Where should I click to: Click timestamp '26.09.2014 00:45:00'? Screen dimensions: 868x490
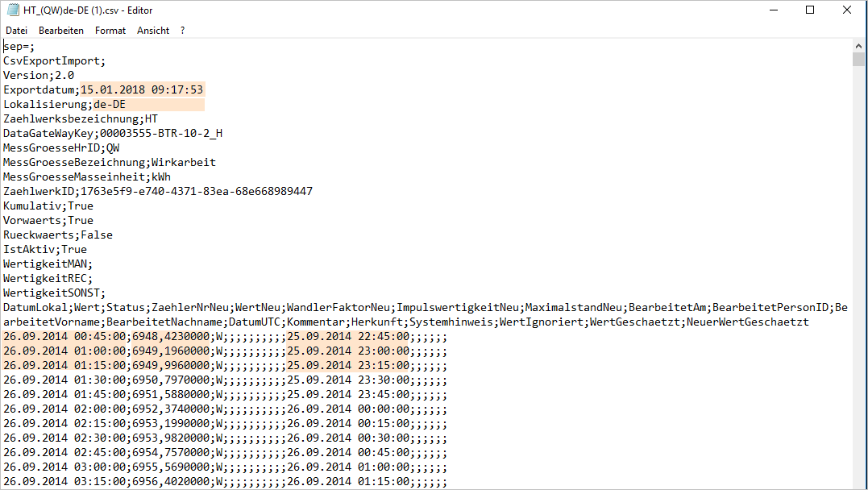[x=64, y=336]
